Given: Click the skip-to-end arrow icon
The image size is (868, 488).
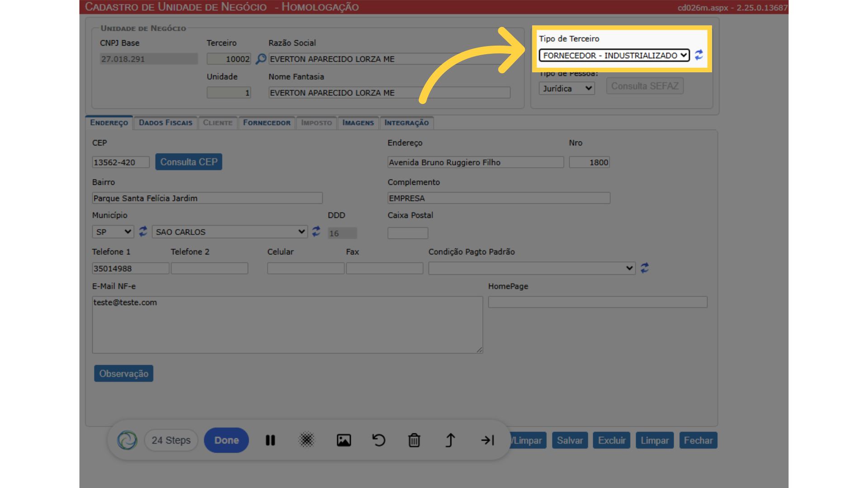Looking at the screenshot, I should click(x=487, y=440).
